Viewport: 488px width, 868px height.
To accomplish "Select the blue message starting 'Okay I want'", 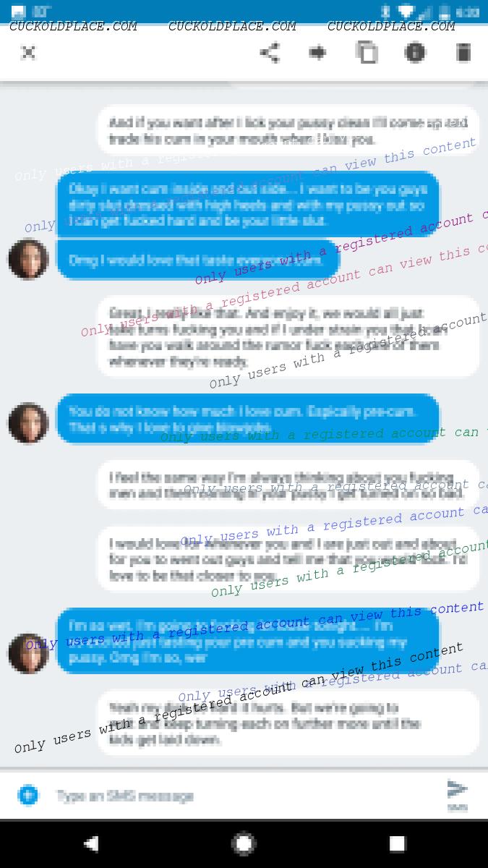I will pos(248,205).
